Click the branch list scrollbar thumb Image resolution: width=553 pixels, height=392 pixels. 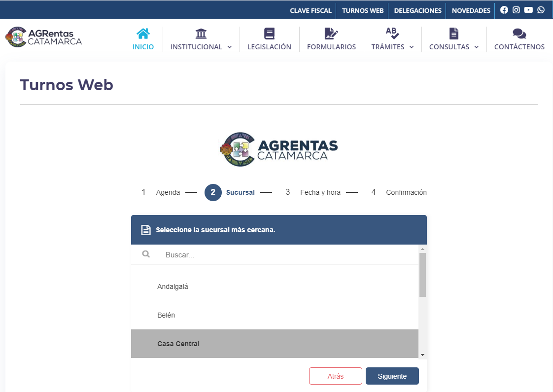point(422,275)
